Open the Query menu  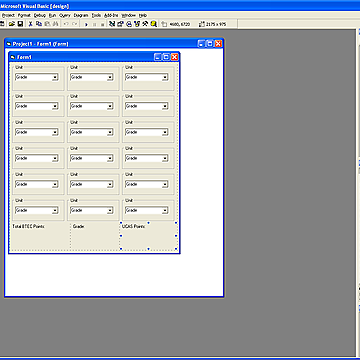[65, 15]
